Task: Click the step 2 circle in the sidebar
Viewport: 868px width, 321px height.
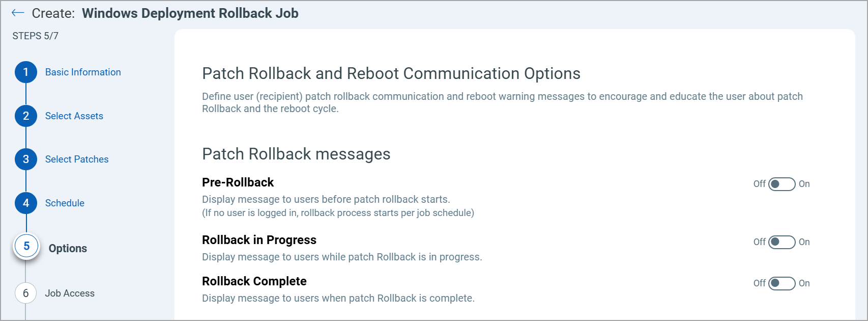Action: point(25,116)
